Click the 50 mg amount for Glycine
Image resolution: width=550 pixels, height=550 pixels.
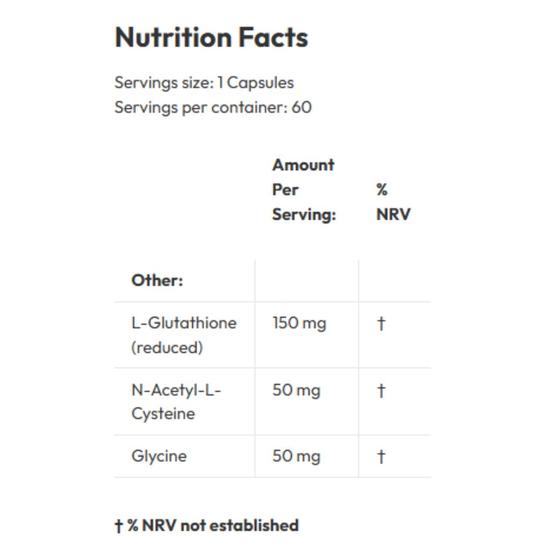[x=296, y=456]
